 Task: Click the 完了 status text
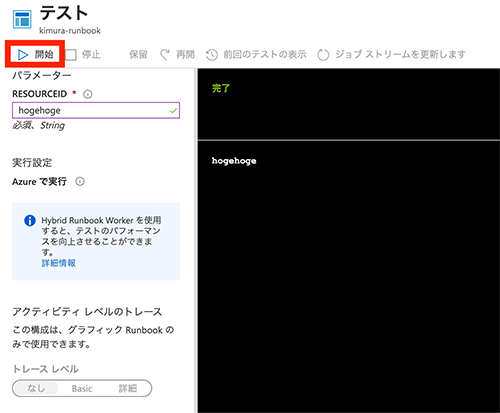221,88
